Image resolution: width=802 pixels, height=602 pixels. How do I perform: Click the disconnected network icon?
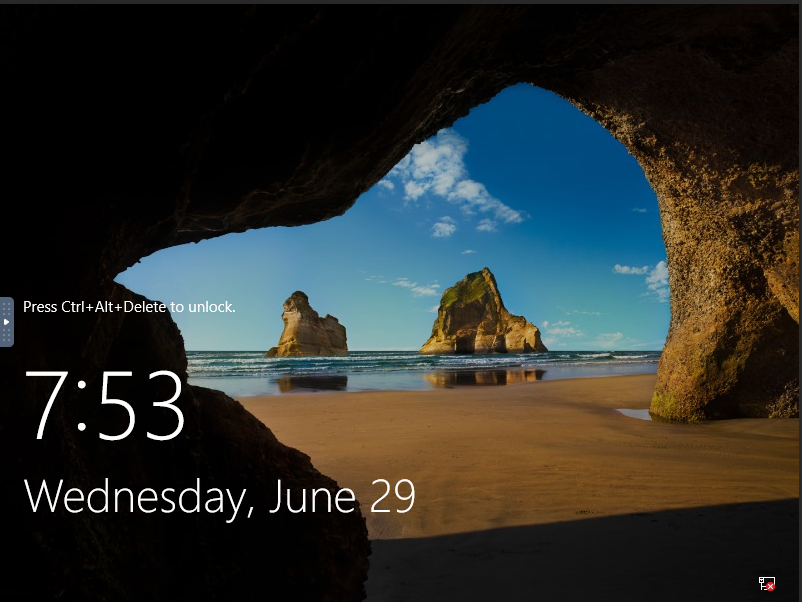coord(767,583)
